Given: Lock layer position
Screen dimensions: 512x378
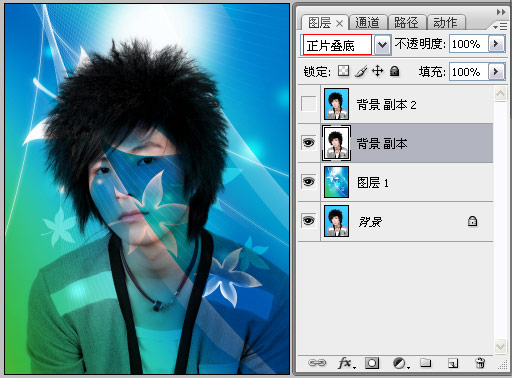Looking at the screenshot, I should tap(378, 71).
